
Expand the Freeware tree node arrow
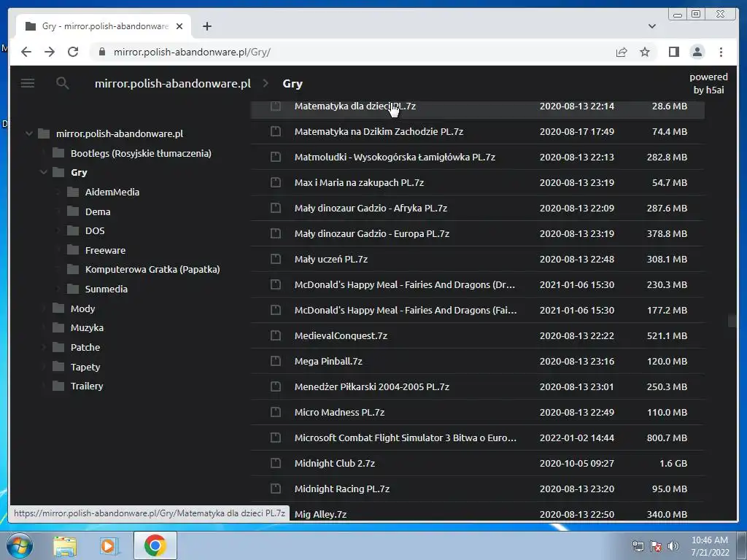58,250
